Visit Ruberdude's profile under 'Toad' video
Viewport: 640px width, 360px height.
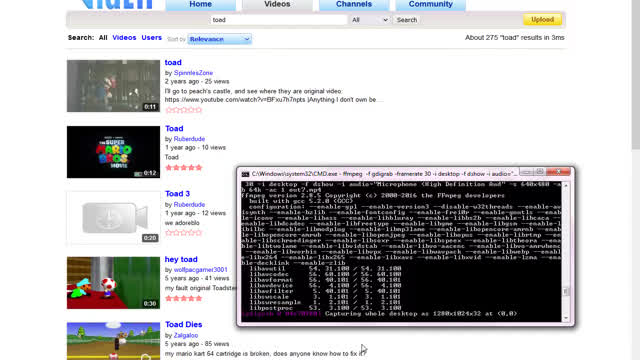coord(189,139)
